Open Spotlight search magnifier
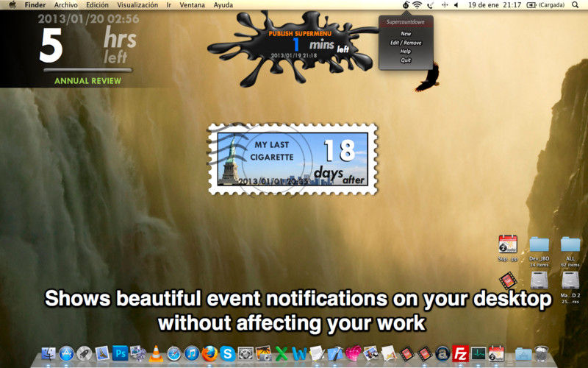This screenshot has width=588, height=368. click(x=575, y=5)
